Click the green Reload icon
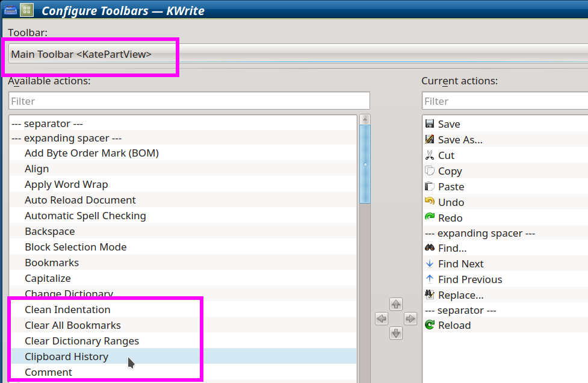The width and height of the screenshot is (588, 383). (x=429, y=325)
